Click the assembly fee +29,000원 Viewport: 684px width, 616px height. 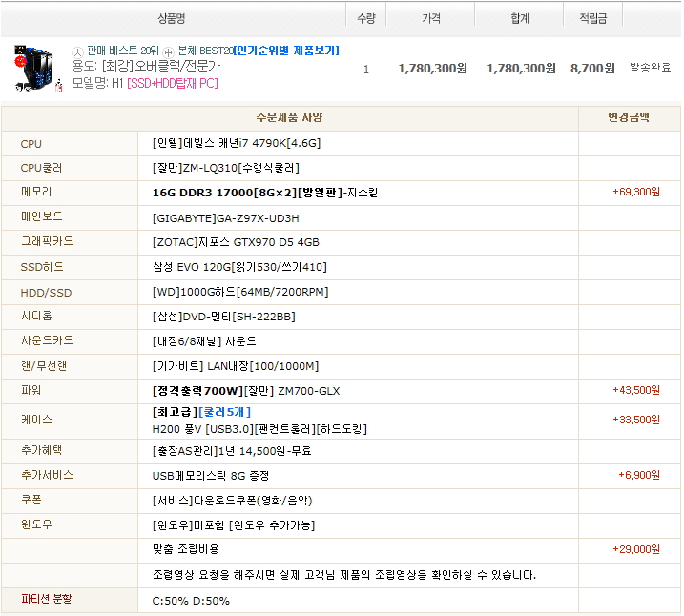tap(636, 549)
